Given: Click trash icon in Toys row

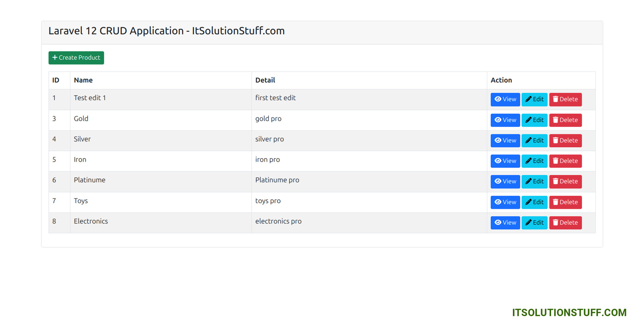Looking at the screenshot, I should pyautogui.click(x=555, y=202).
